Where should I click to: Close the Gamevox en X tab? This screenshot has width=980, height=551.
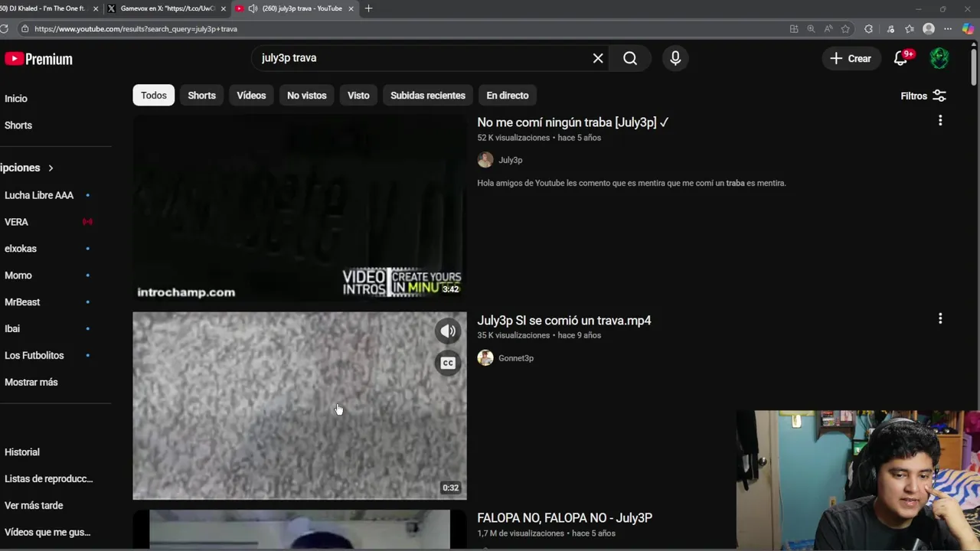224,8
